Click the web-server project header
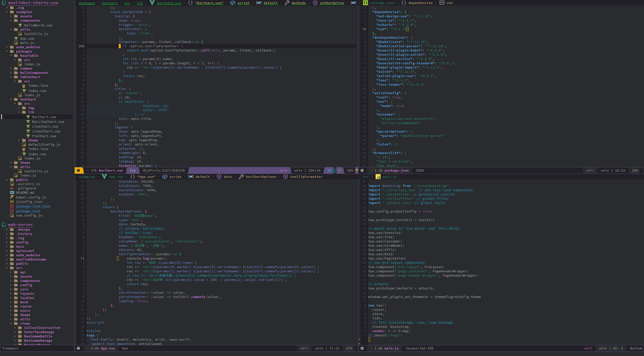 (20, 224)
